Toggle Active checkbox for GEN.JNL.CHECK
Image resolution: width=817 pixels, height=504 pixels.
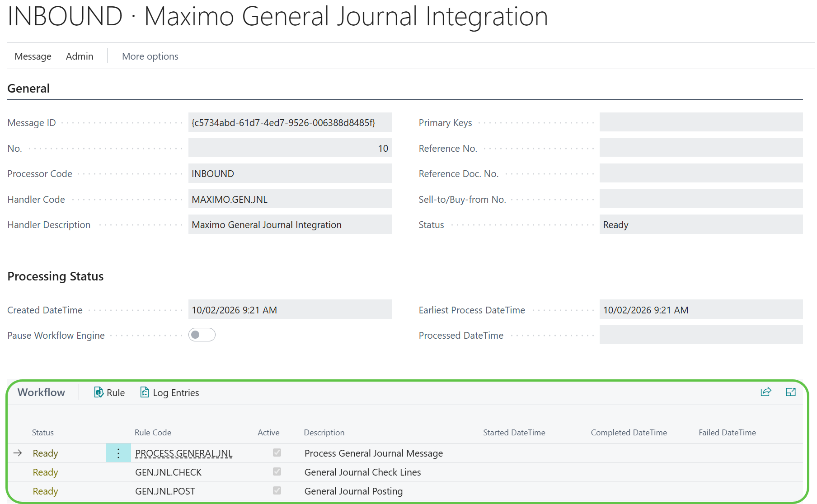tap(277, 471)
